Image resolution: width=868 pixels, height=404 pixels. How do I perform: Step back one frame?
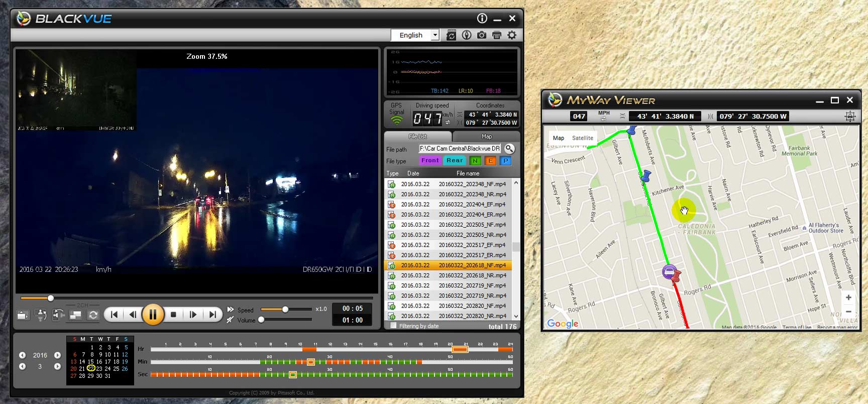[x=133, y=315]
